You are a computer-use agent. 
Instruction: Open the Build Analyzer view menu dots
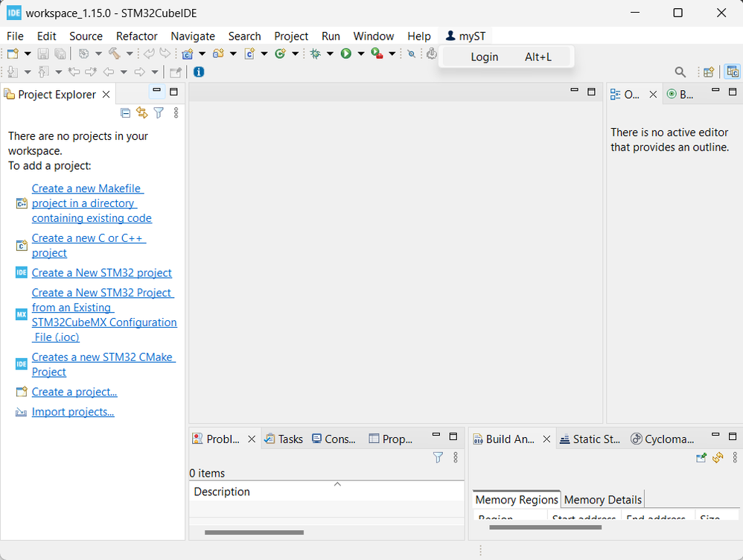(x=735, y=457)
